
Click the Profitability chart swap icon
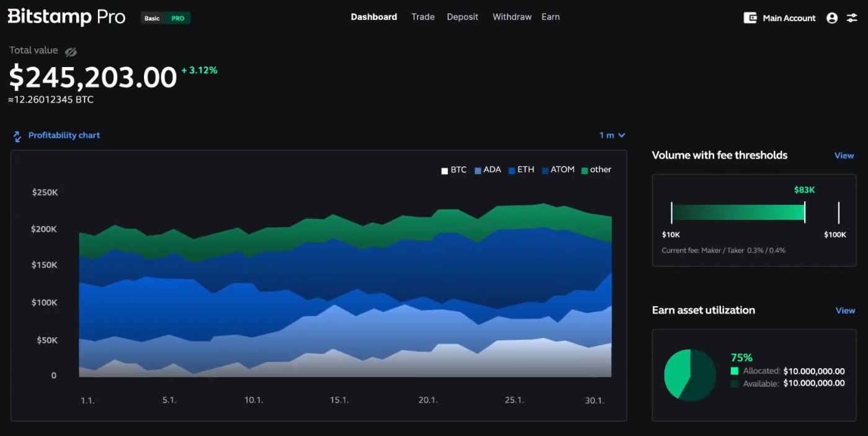tap(17, 135)
